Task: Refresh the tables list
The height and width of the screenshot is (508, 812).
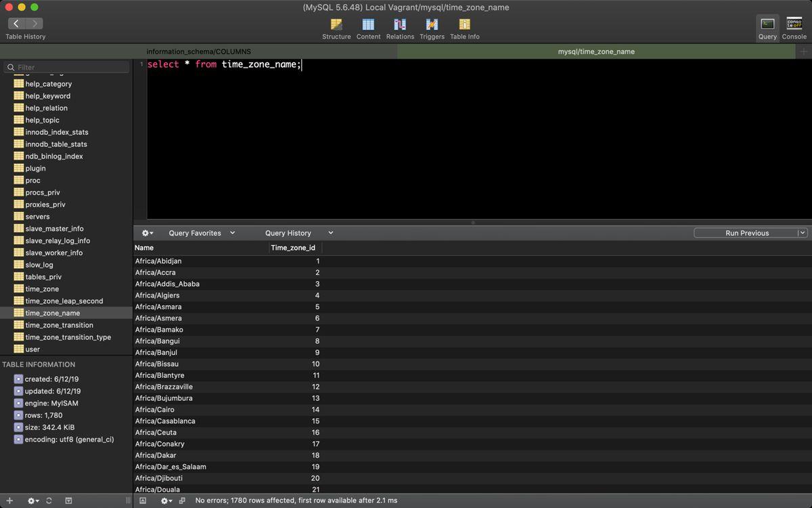Action: coord(49,501)
